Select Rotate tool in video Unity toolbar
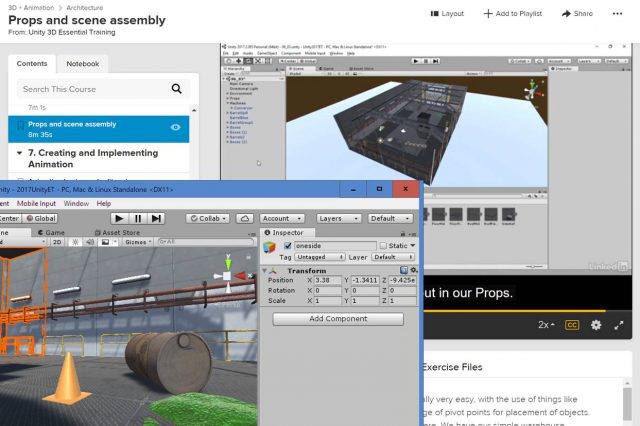Screen dimensions: 640x426 coord(248,61)
